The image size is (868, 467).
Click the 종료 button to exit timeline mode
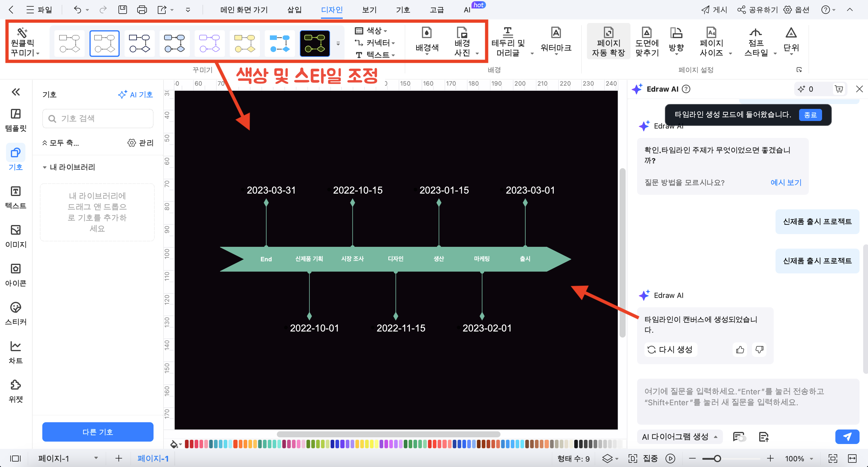(x=810, y=115)
